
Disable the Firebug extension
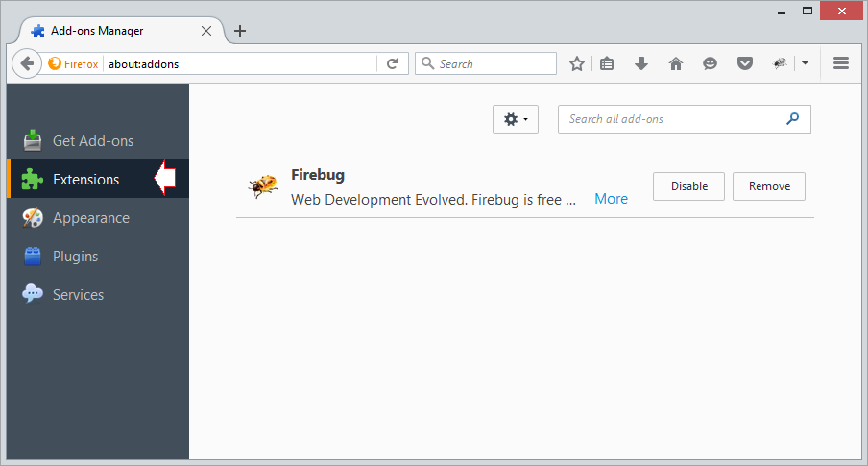tap(688, 186)
